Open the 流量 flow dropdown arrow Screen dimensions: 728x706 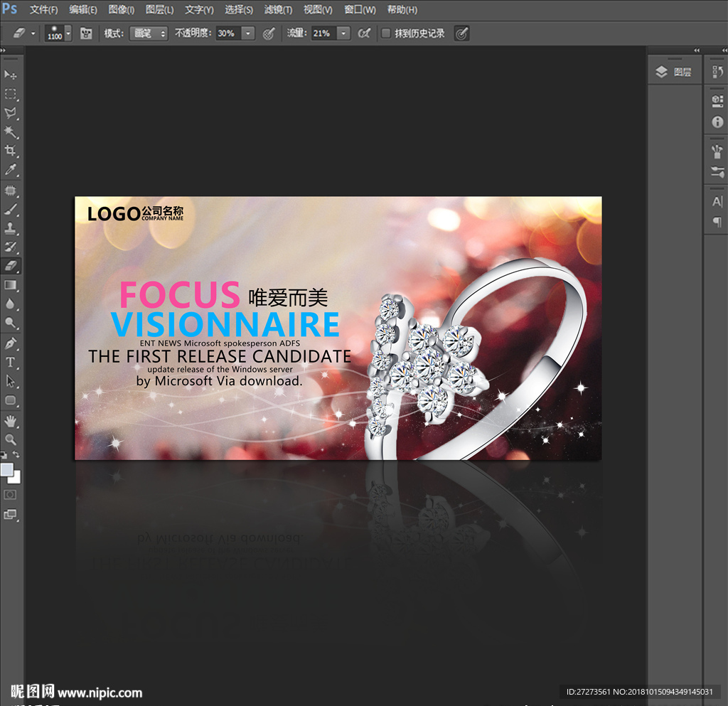coord(343,33)
